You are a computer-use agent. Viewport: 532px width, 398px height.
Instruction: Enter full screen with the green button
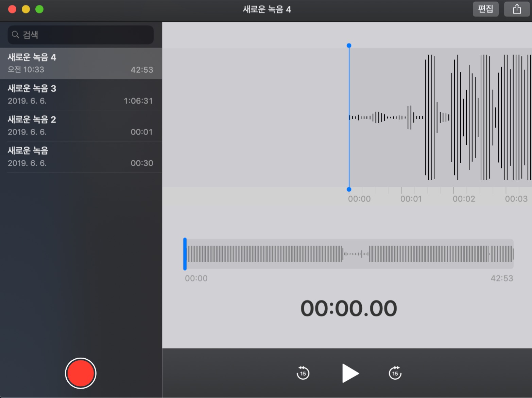(x=39, y=9)
